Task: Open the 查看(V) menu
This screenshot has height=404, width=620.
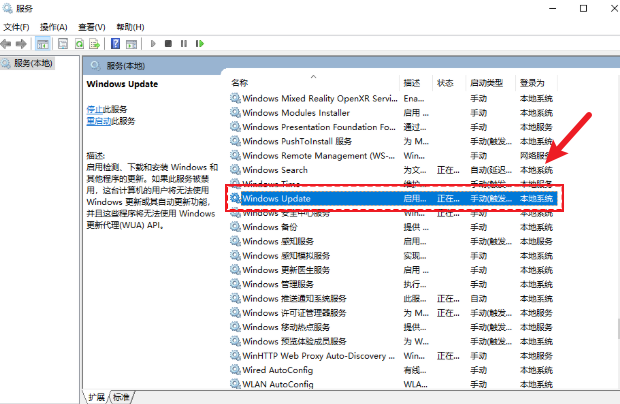Action: click(x=92, y=27)
